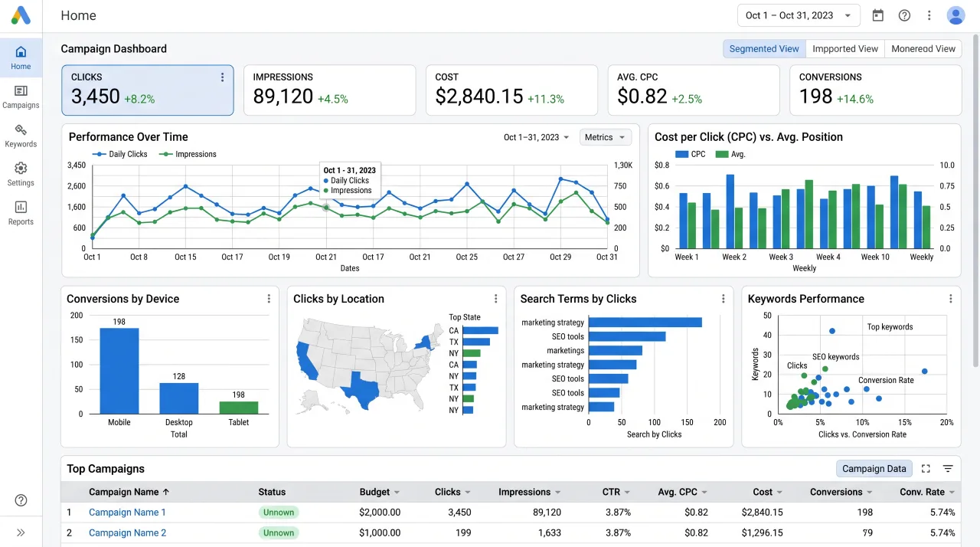Open the Oct 1 – Oct 31, 2023 date dropdown

pyautogui.click(x=799, y=15)
